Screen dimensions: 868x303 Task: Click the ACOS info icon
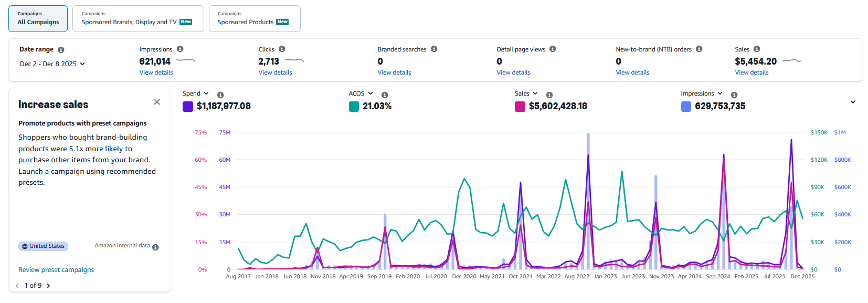385,95
